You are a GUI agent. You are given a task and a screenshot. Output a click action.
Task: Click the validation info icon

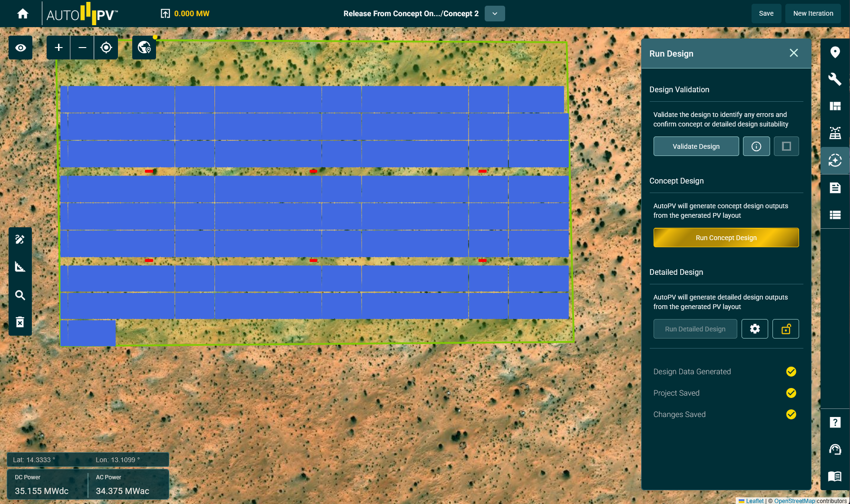tap(756, 146)
